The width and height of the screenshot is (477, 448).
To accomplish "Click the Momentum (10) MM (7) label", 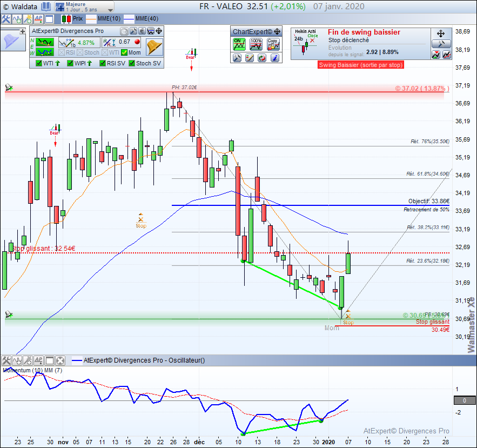I will (x=32, y=370).
